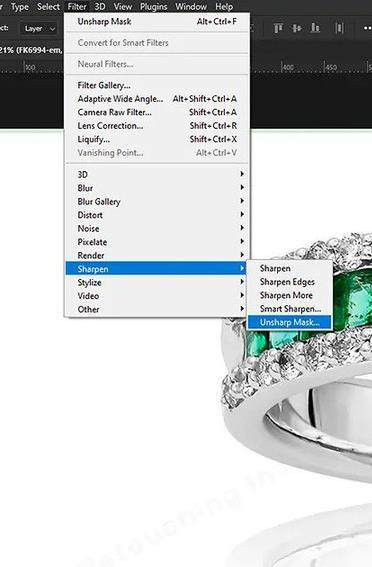Click the Align top edges icon
Image resolution: width=372 pixels, height=567 pixels.
(x=278, y=28)
